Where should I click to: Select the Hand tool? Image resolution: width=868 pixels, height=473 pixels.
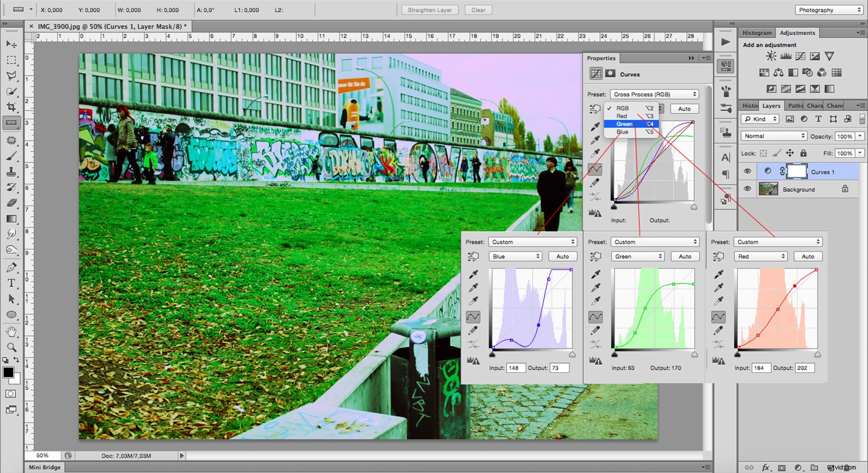pyautogui.click(x=10, y=331)
